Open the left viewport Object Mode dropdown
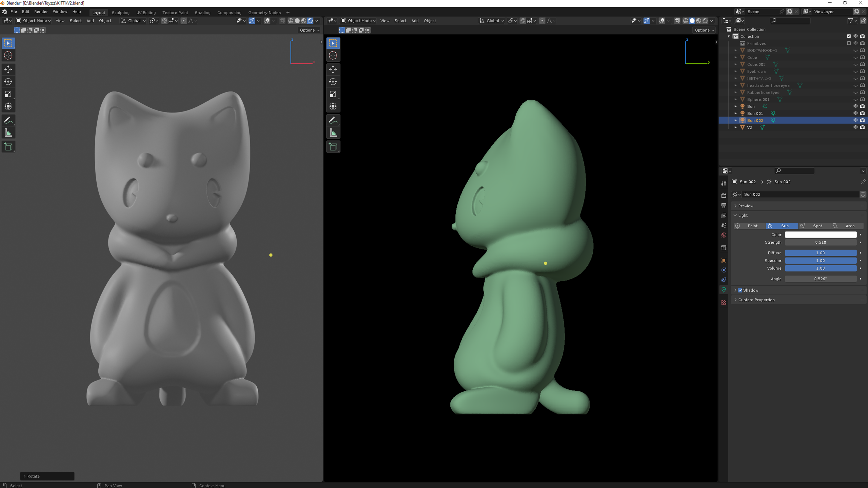Viewport: 868px width, 488px height. click(x=33, y=21)
